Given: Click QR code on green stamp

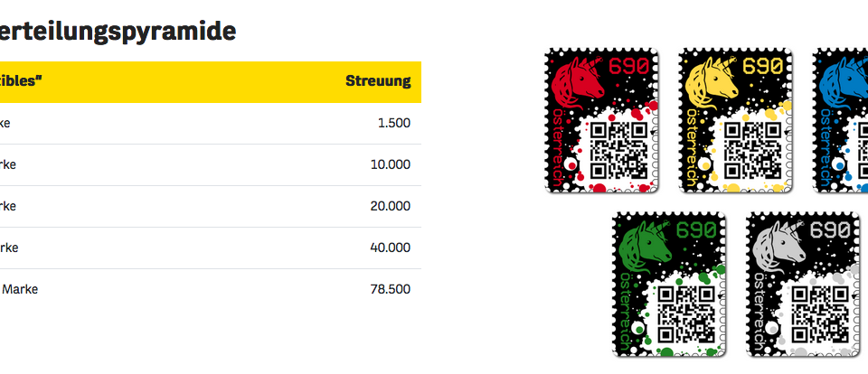Looking at the screenshot, I should click(x=686, y=314).
